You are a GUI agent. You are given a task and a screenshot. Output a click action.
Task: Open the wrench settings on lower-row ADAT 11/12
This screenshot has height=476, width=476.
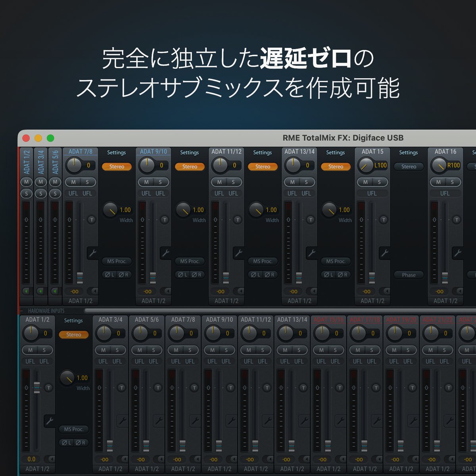pyautogui.click(x=268, y=421)
